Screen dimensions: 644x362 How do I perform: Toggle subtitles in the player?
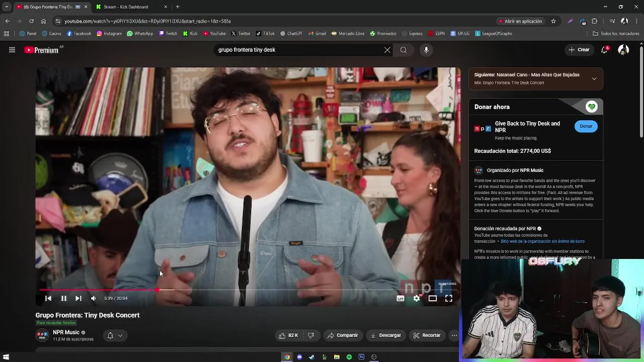click(400, 298)
